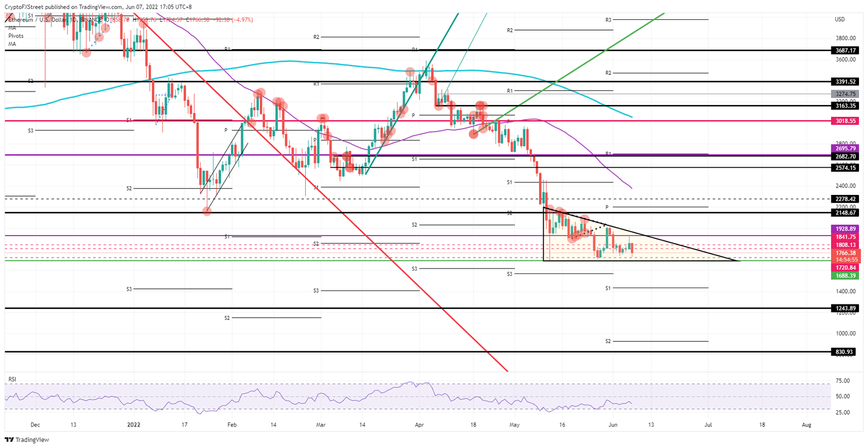Click the 2022 label on the time axis
The image size is (868, 448).
134,423
